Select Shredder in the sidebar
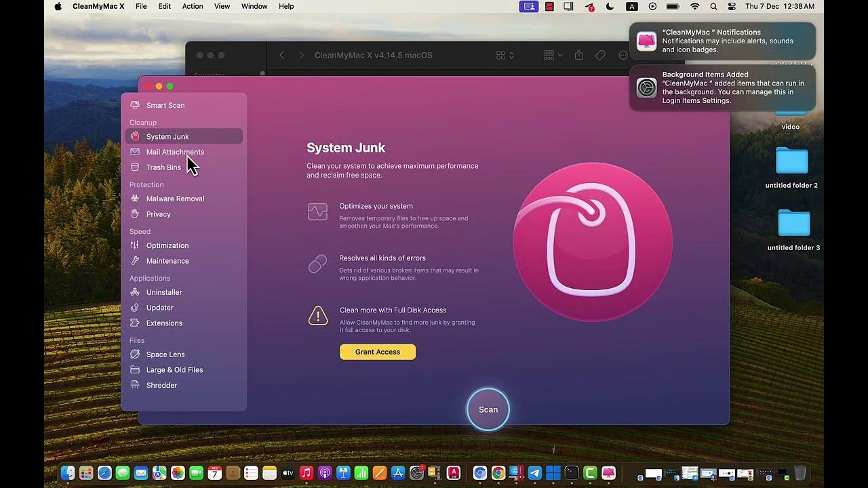Viewport: 868px width, 488px height. coord(183,385)
